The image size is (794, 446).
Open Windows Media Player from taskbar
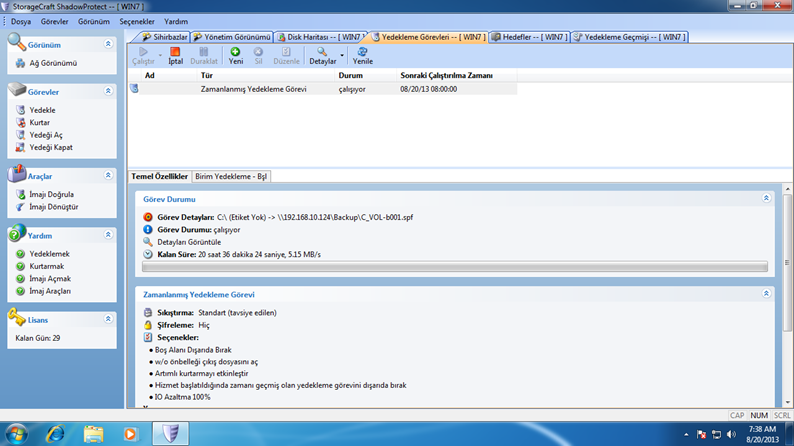[130, 434]
